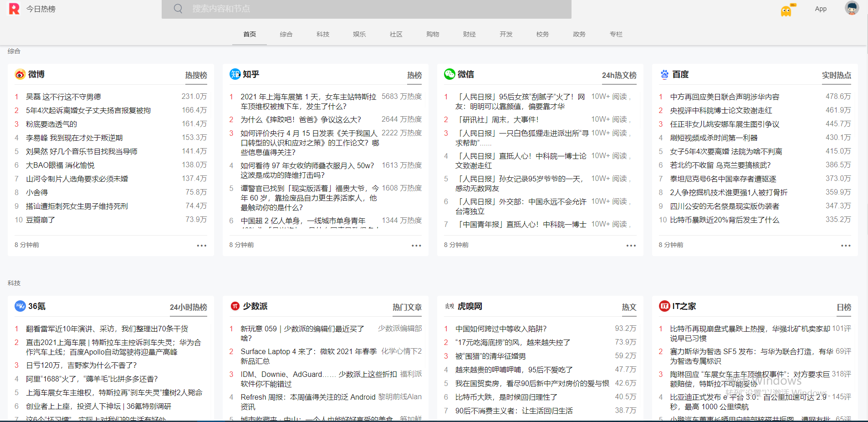The image size is (868, 422).
Task: Open 少数派 article Refresh 周报
Action: (x=308, y=401)
